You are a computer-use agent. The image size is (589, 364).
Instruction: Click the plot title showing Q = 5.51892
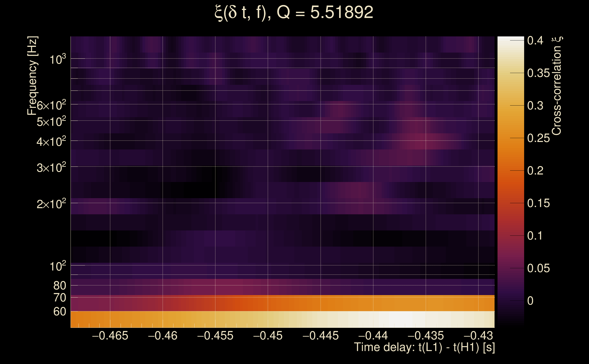294,13
